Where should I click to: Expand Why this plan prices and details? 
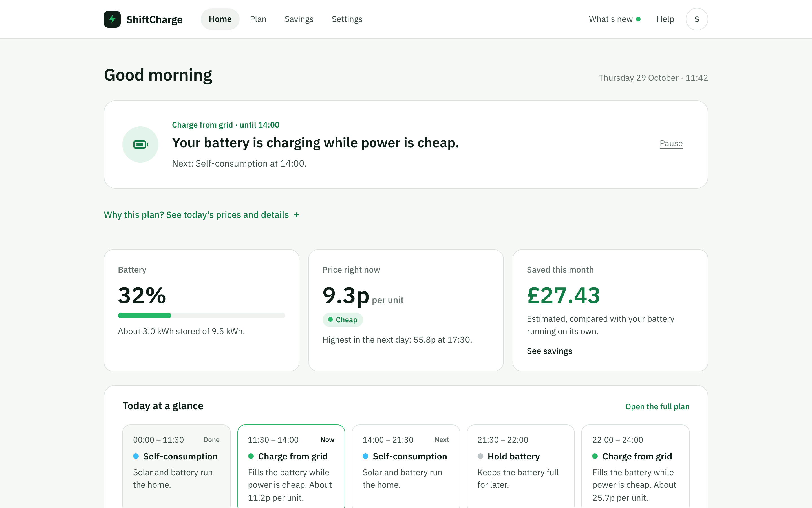click(x=201, y=215)
